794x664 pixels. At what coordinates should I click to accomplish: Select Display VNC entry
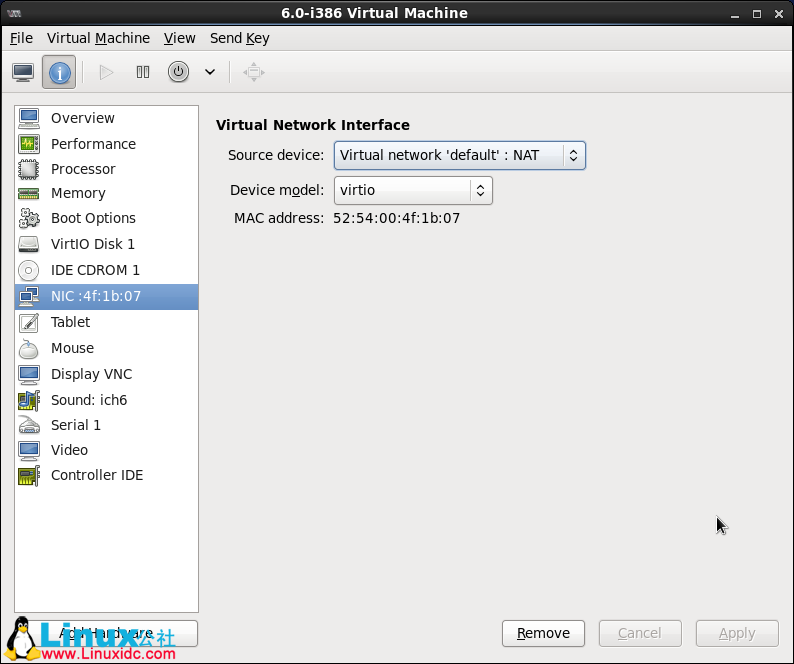106,374
